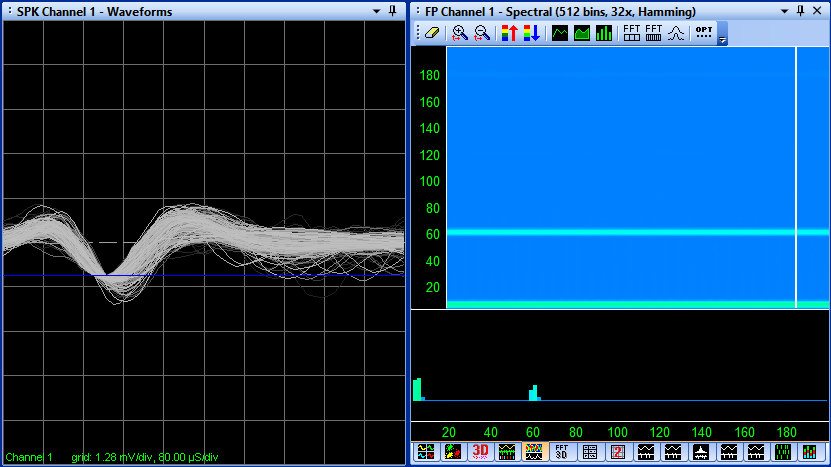This screenshot has height=467, width=831.
Task: Open the OPT options button
Action: (x=704, y=32)
